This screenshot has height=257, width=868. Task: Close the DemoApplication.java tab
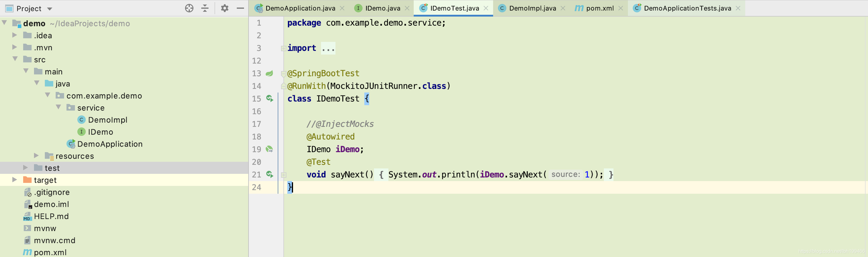coord(342,8)
